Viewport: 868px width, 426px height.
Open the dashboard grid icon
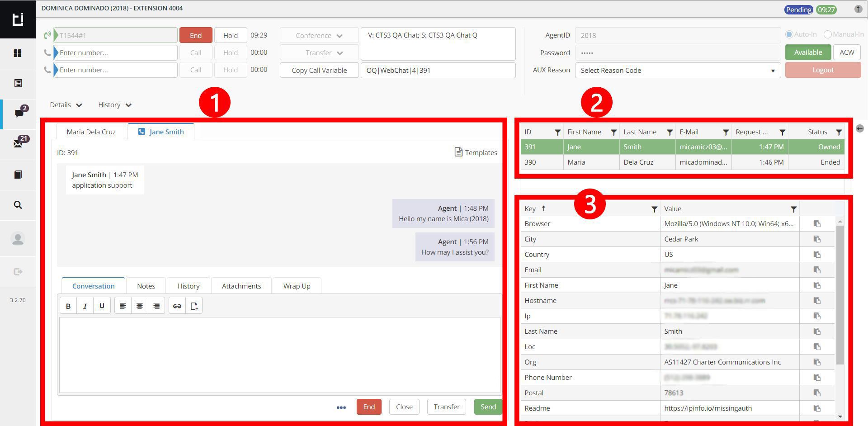(x=18, y=53)
